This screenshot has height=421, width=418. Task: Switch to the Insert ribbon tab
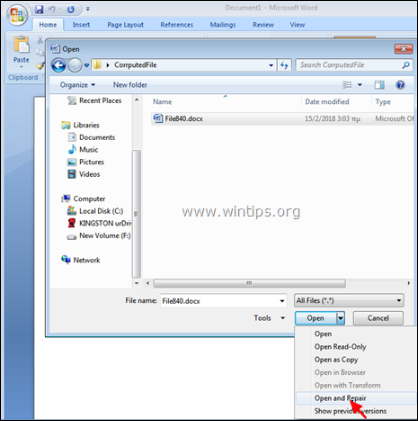click(x=81, y=25)
